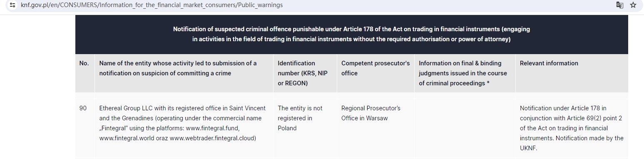
Task: Click the "Identification number" column header
Action: point(303,73)
